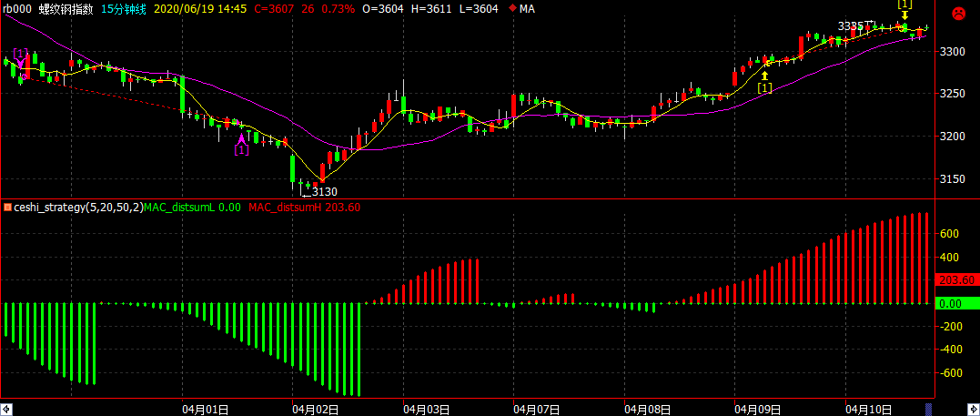Click the blue scrollbar thumb at bottom right

(x=928, y=410)
